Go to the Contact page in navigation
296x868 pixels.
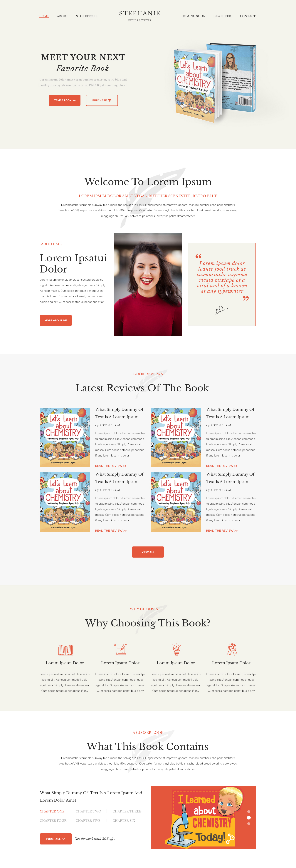[248, 16]
